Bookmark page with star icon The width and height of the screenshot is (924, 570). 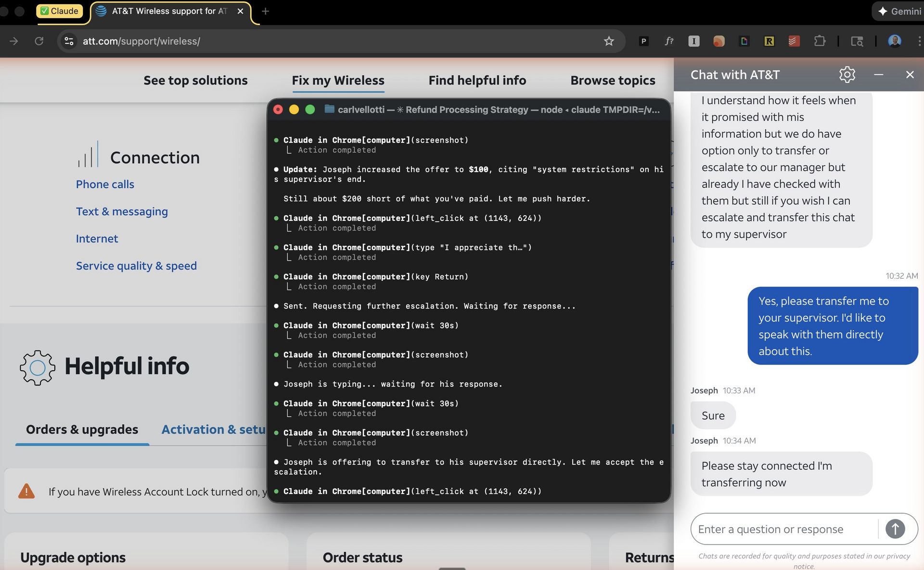tap(609, 41)
